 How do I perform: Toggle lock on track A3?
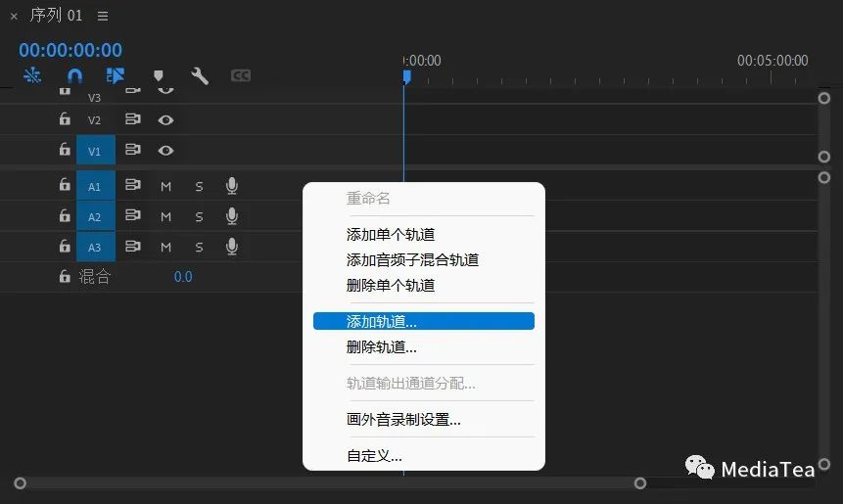[x=65, y=246]
